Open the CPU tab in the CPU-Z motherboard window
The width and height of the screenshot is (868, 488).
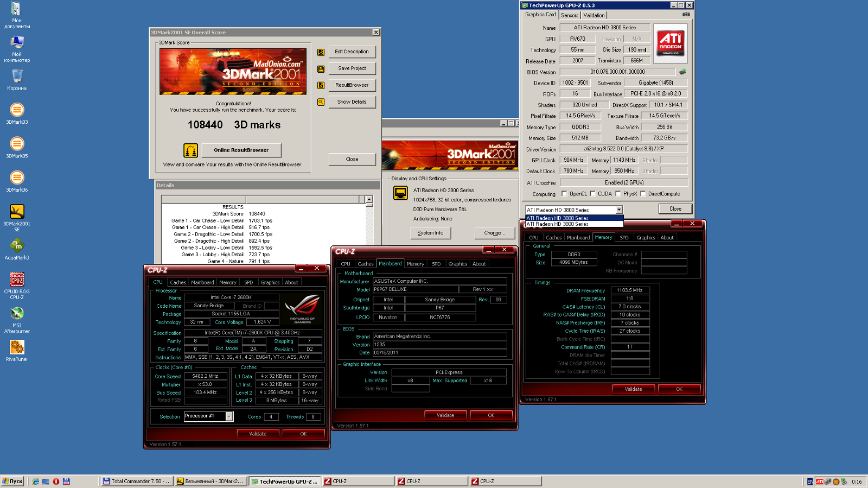click(346, 264)
